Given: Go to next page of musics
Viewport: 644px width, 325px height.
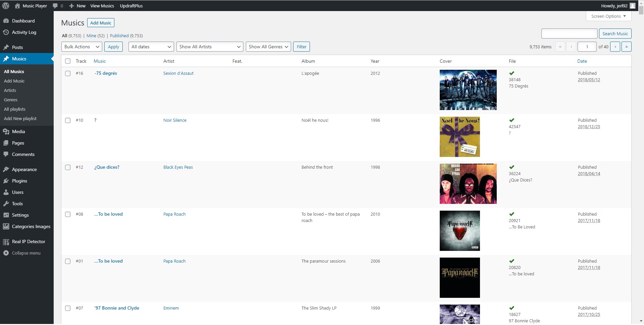Looking at the screenshot, I should (x=615, y=47).
